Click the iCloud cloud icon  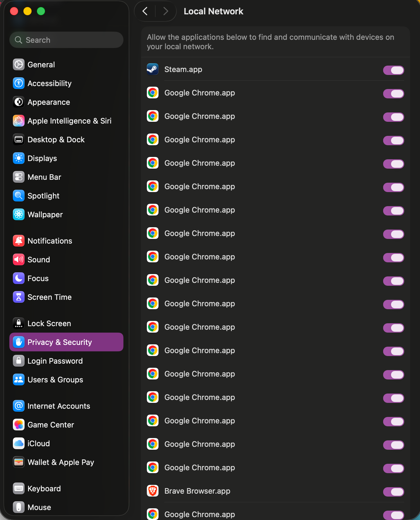[19, 444]
